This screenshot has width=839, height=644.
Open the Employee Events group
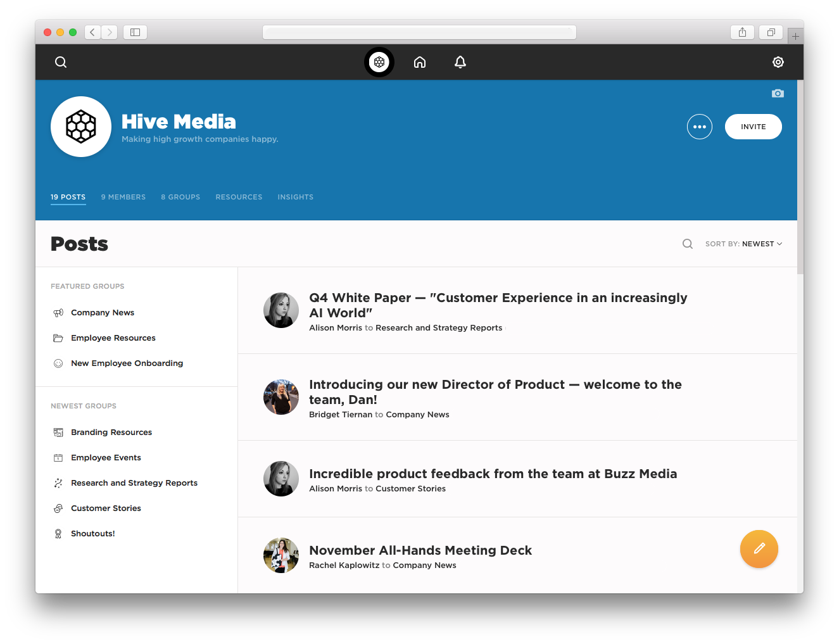click(x=106, y=458)
